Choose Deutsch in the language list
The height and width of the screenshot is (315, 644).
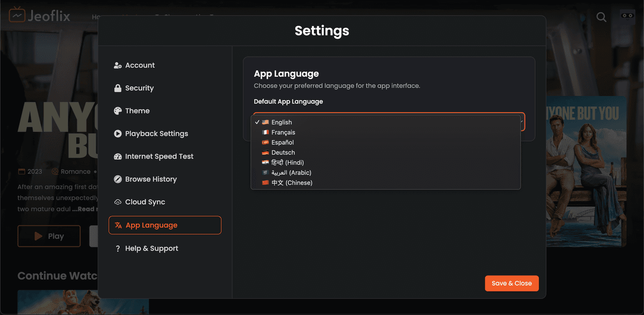click(283, 152)
